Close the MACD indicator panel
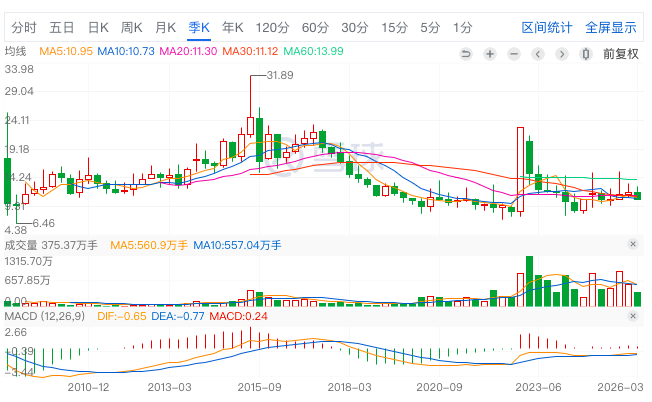The image size is (652, 402). pos(632,316)
